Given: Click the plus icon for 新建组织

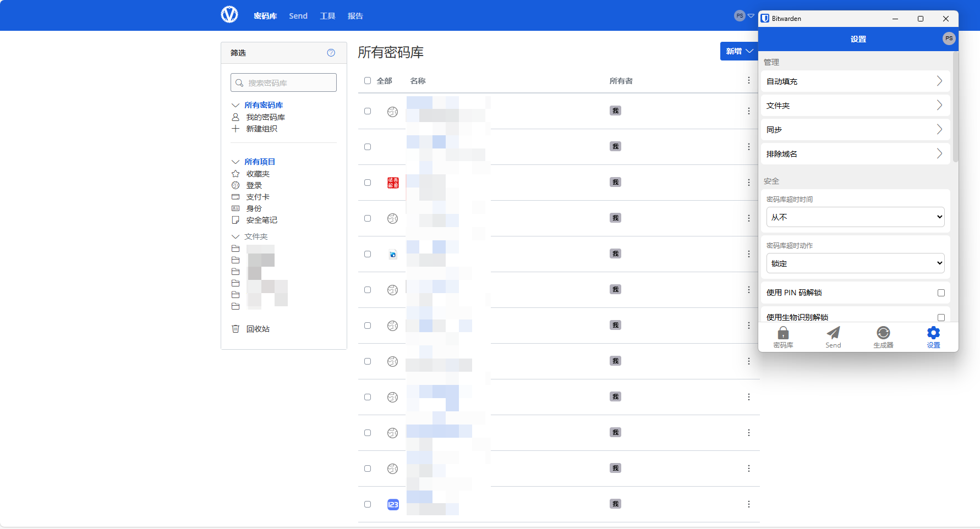Looking at the screenshot, I should point(236,129).
